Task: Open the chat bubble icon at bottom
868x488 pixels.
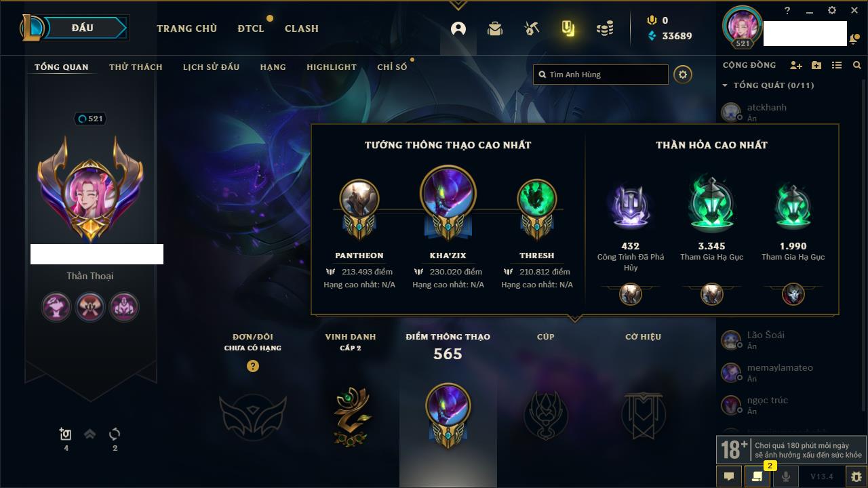Action: [x=729, y=476]
